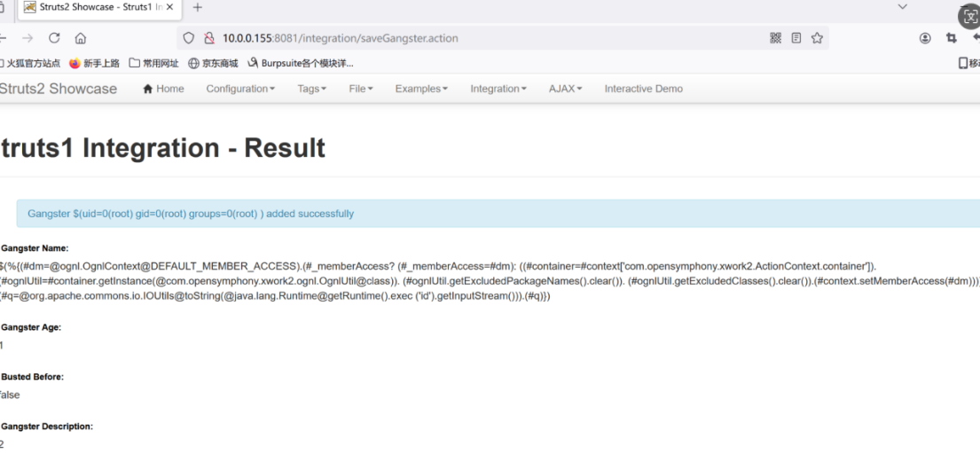
Task: Click the Struts2 Showcase brand link
Action: tap(59, 89)
